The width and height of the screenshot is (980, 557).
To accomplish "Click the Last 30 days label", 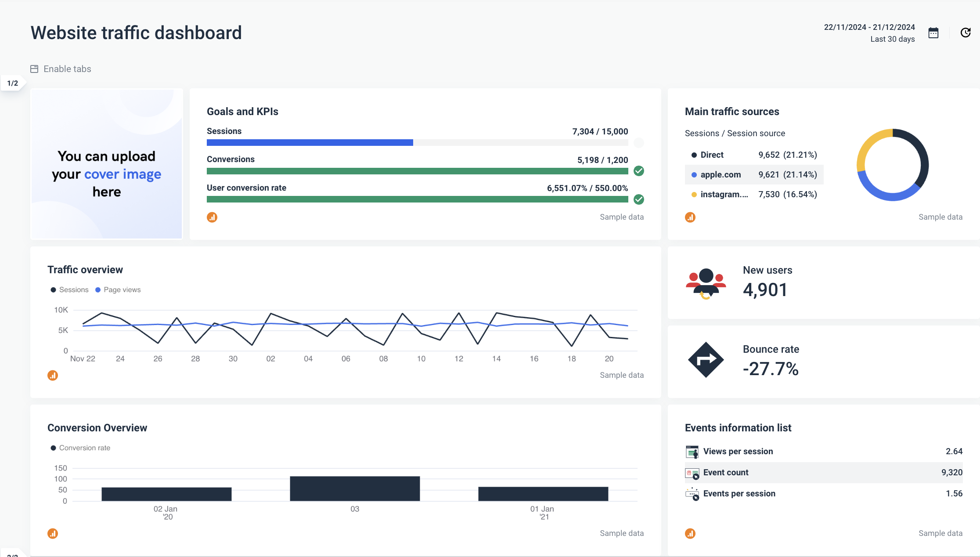I will [x=893, y=39].
